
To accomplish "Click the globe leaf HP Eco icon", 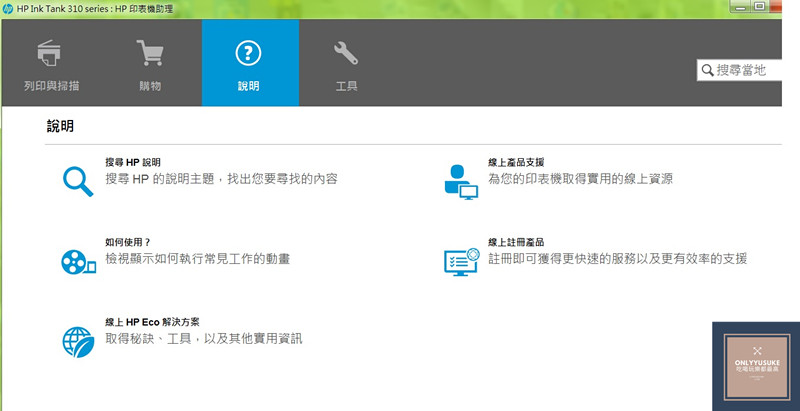I will (x=78, y=342).
